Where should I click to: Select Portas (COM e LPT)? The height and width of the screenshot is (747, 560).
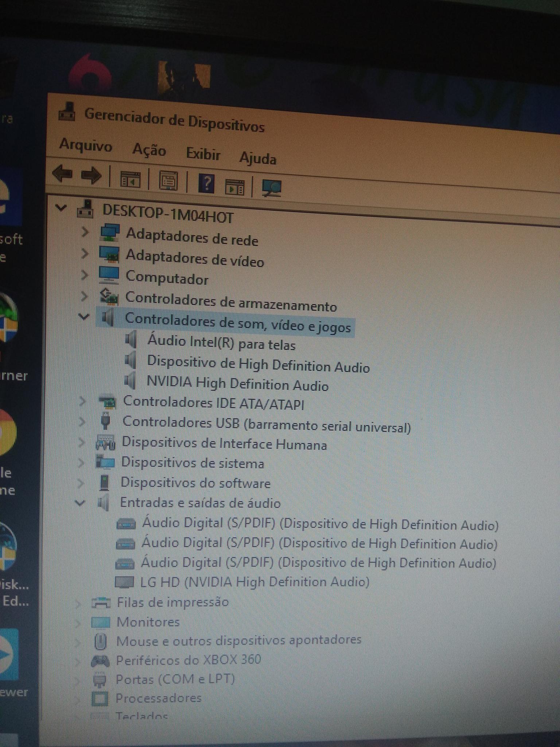tap(175, 679)
